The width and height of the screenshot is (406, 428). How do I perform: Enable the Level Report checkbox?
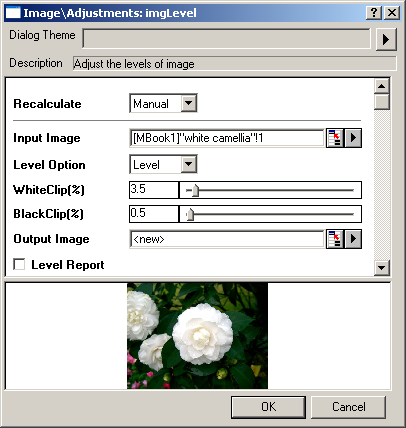[x=19, y=265]
